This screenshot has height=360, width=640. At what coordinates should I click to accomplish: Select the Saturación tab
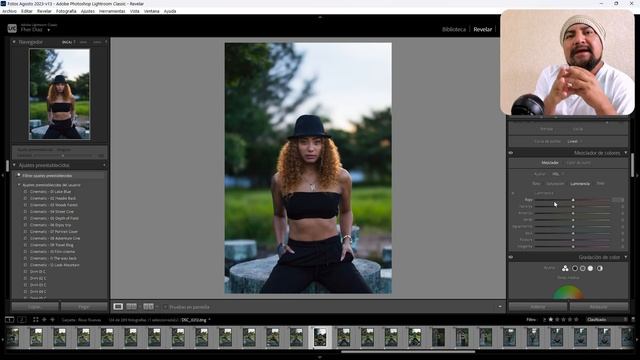click(555, 184)
